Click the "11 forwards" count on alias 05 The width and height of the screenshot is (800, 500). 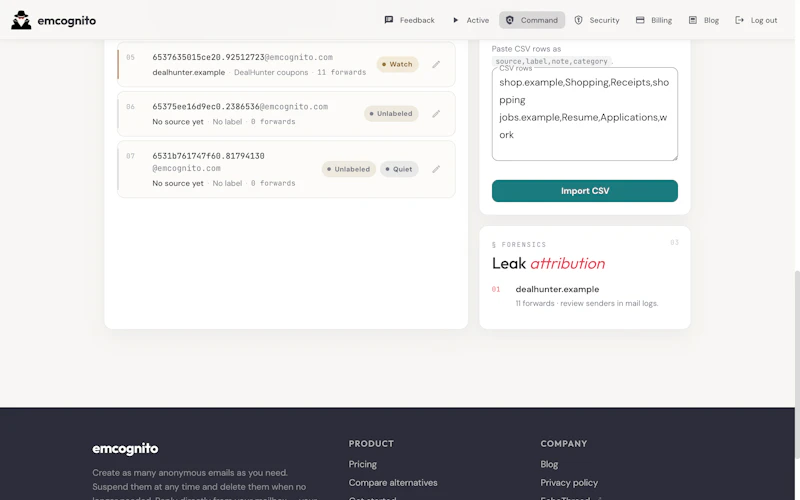coord(342,72)
